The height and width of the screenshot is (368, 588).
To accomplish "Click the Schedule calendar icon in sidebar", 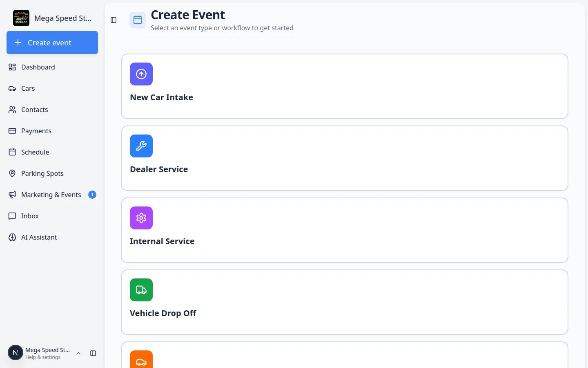I will point(12,152).
